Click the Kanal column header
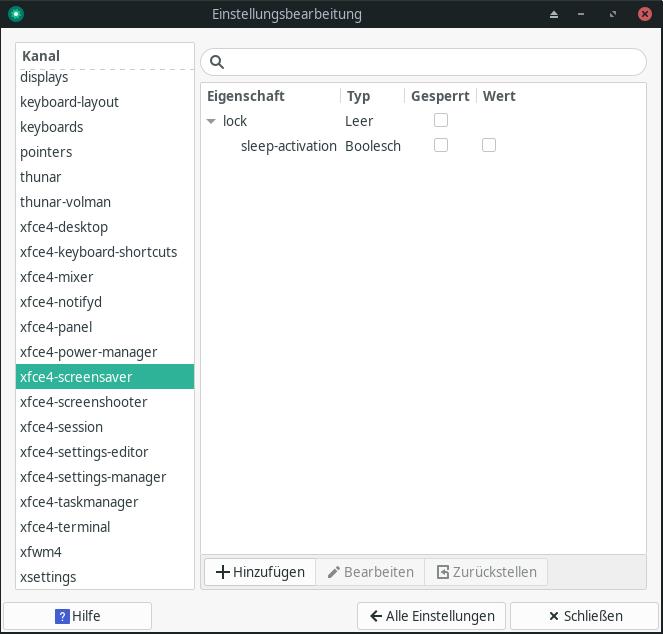The width and height of the screenshot is (663, 634). point(105,56)
